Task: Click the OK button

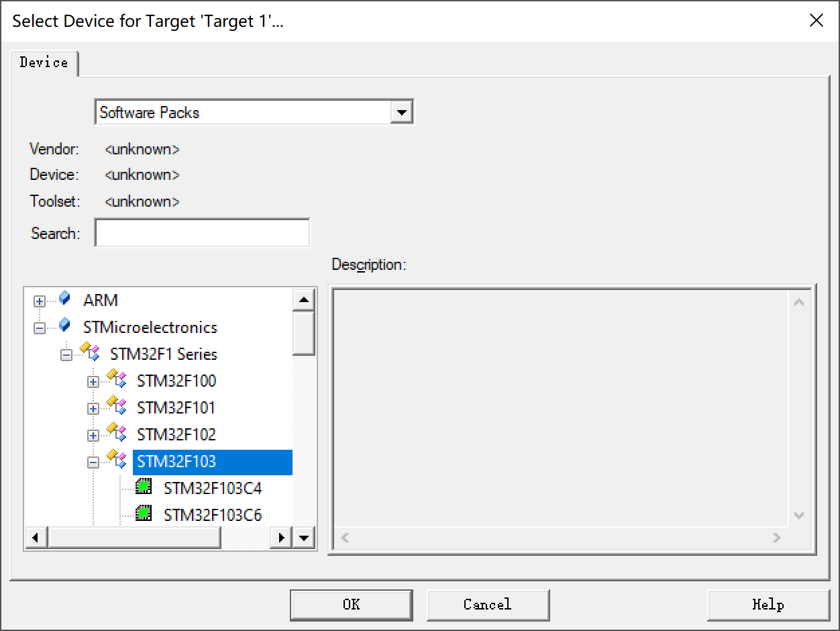Action: pyautogui.click(x=352, y=604)
